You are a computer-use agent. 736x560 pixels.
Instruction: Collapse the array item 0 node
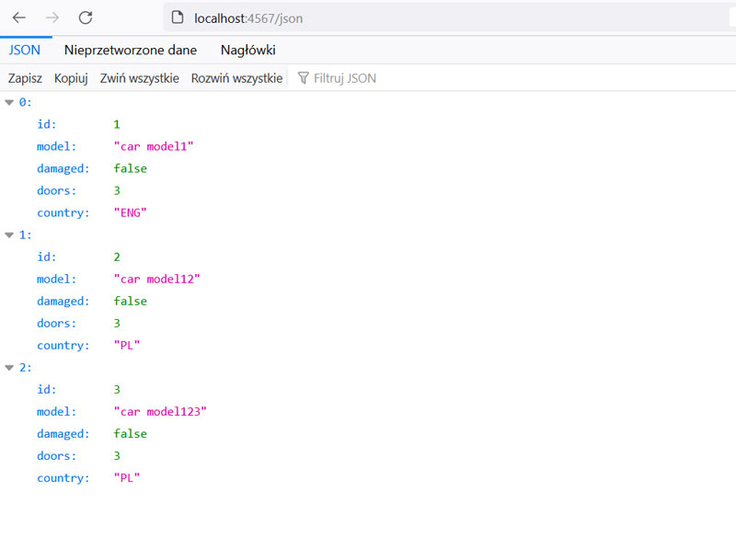click(x=9, y=102)
